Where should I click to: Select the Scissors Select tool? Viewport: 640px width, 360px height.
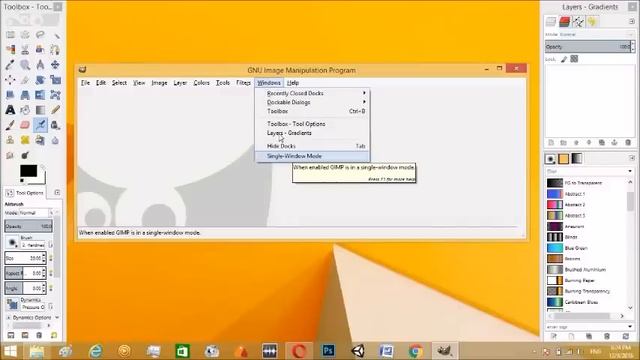(x=25, y=50)
